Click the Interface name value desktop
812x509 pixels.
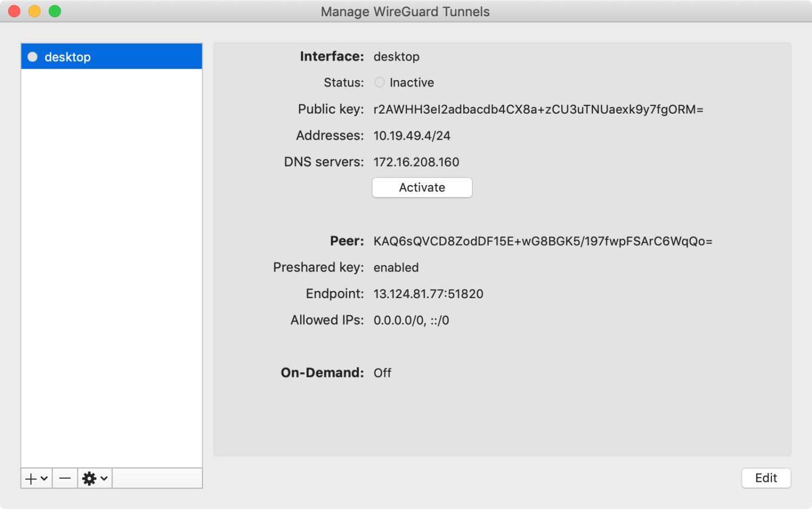click(x=396, y=57)
